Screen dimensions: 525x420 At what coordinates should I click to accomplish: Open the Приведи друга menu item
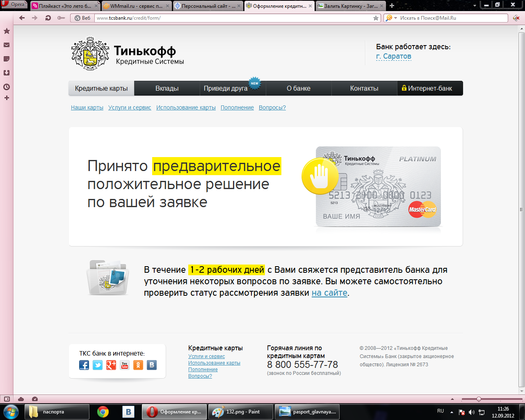click(233, 88)
